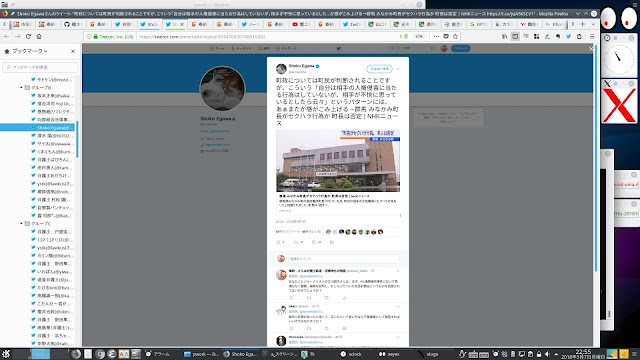The image size is (640, 360).
Task: Bookmark this page with the star
Action: (x=456, y=36)
